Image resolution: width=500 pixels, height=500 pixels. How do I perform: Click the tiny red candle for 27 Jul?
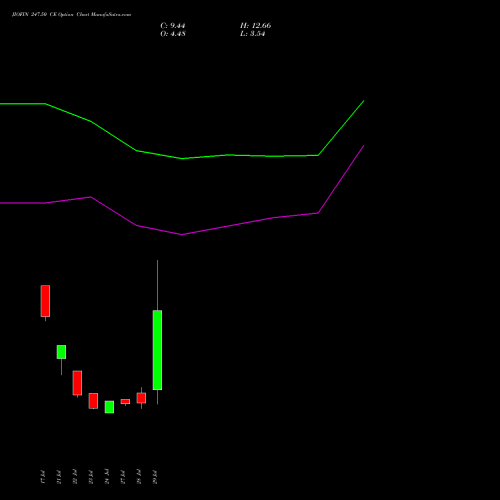coord(125,401)
